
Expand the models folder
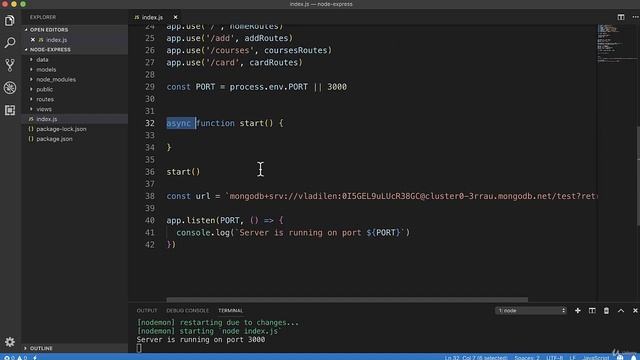[x=46, y=69]
